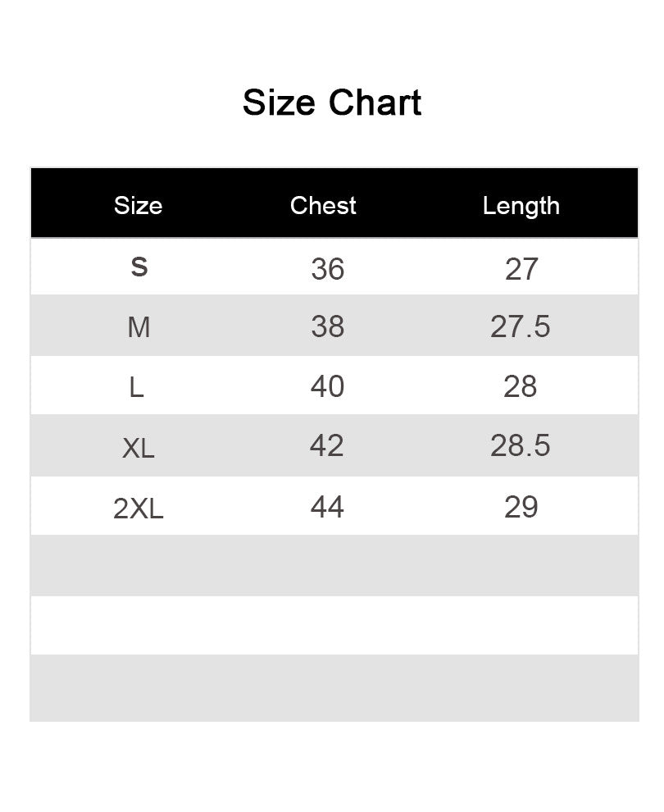Image resolution: width=664 pixels, height=812 pixels.
Task: Select chest value 44
Action: [326, 507]
